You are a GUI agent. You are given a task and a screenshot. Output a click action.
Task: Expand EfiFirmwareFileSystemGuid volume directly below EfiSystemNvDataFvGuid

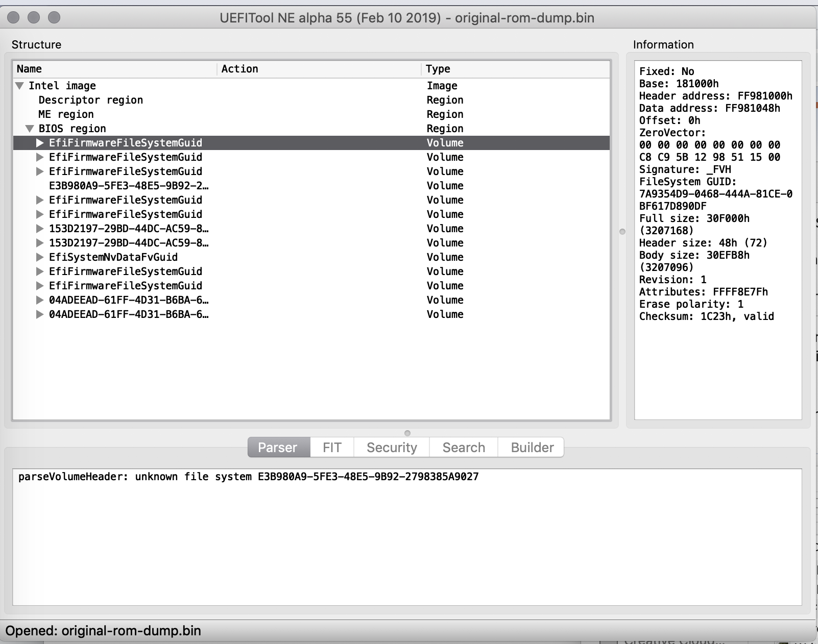point(40,271)
